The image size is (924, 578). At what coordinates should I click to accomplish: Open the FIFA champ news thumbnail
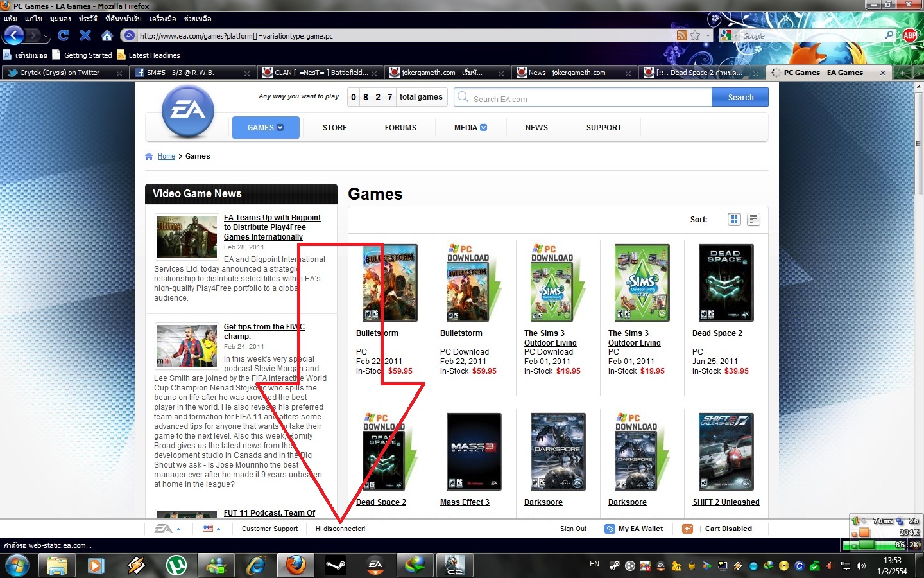(187, 346)
